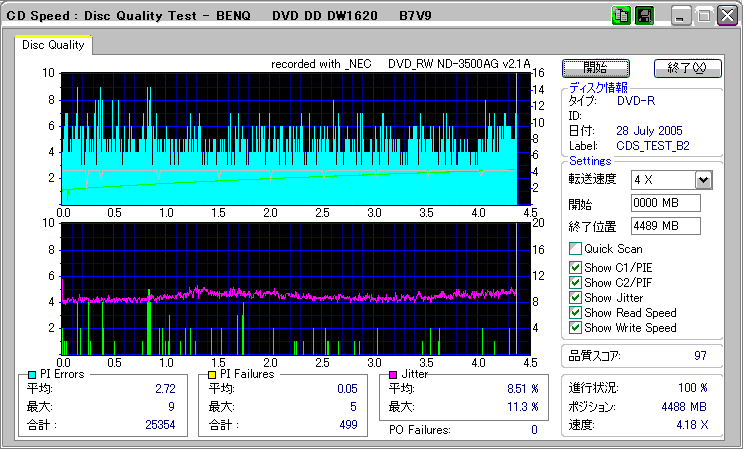Screen dimensions: 743x449
Task: Close the Disc Quality Test window
Action: (726, 17)
